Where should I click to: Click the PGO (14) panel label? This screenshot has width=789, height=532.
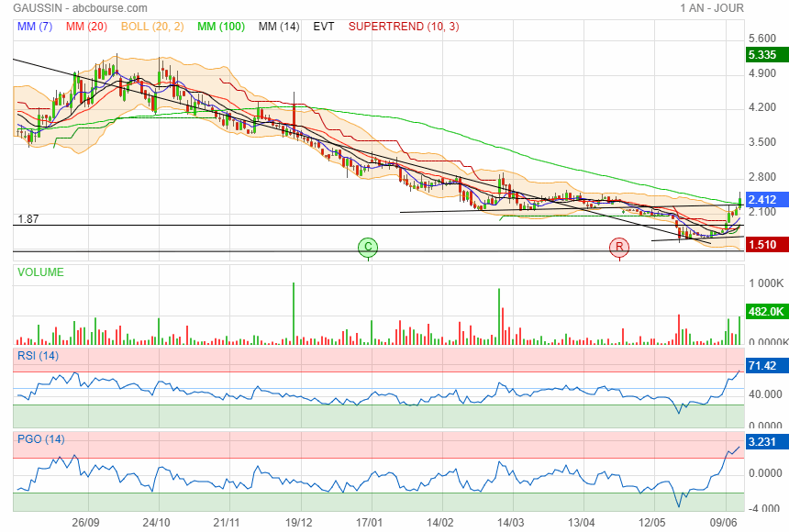click(x=41, y=438)
